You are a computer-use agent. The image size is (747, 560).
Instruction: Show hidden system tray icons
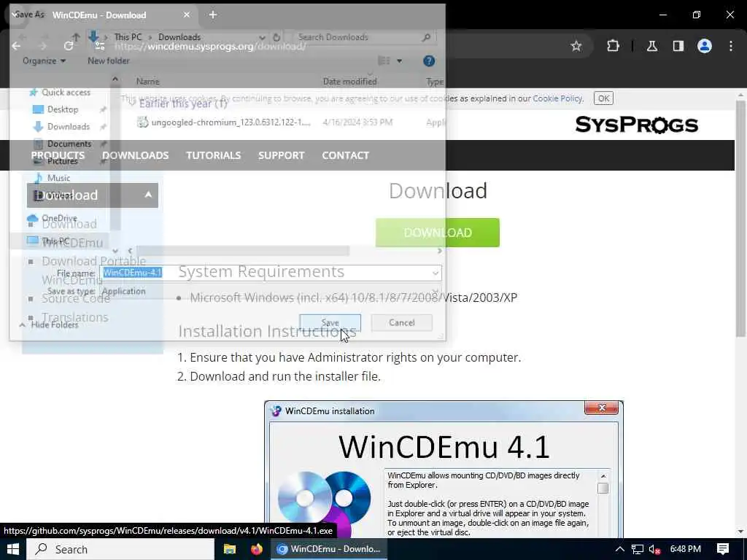[x=619, y=549]
